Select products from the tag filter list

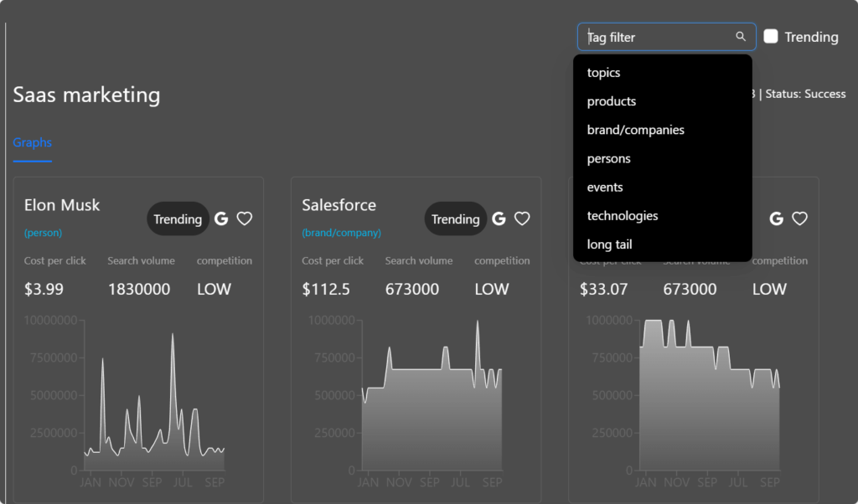pyautogui.click(x=611, y=101)
